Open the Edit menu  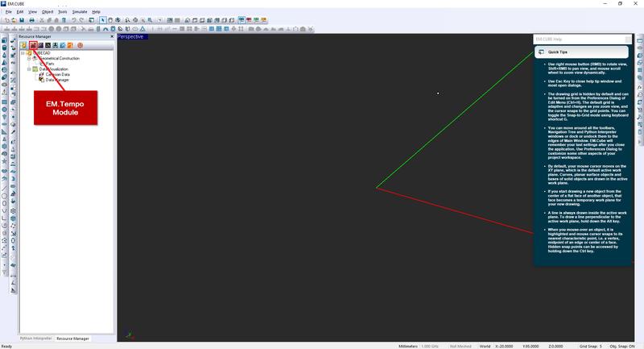19,12
